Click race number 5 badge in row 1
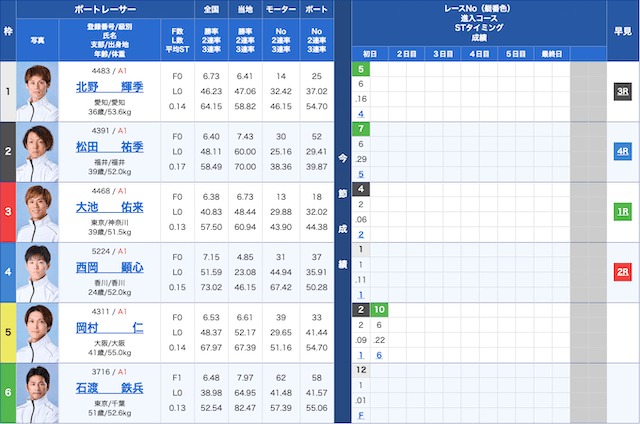This screenshot has height=424, width=640. click(x=361, y=69)
